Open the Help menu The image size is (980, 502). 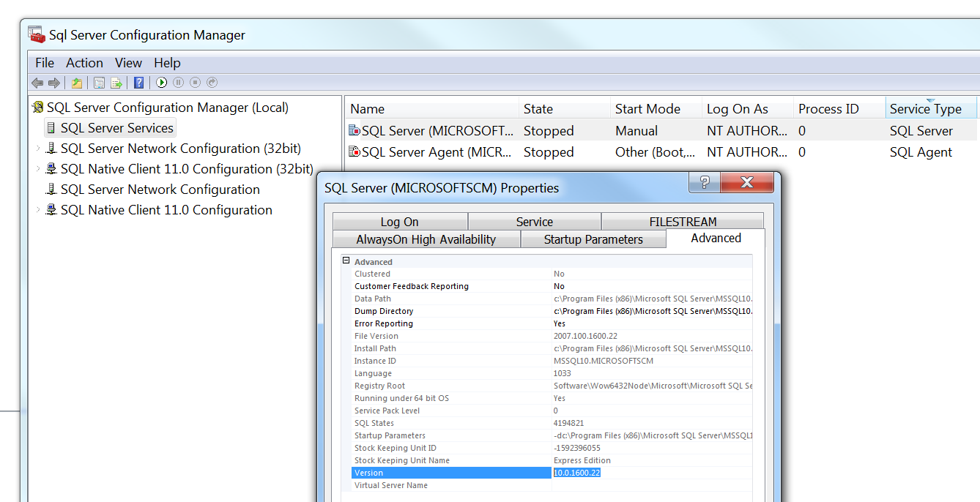[167, 63]
